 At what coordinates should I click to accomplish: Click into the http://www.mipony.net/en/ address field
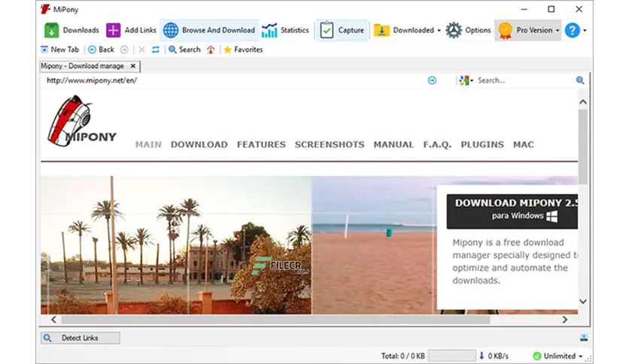click(x=232, y=80)
